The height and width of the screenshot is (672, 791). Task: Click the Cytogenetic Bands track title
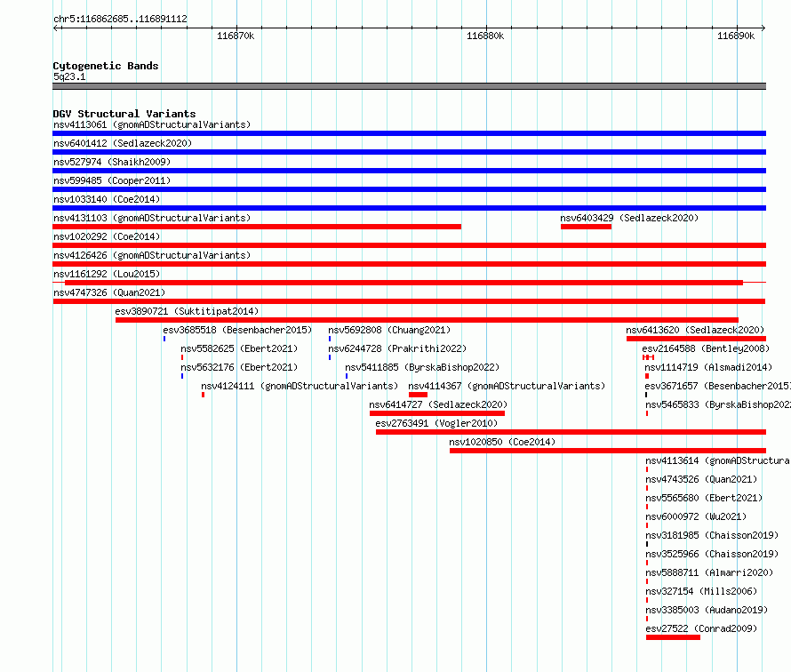point(106,66)
